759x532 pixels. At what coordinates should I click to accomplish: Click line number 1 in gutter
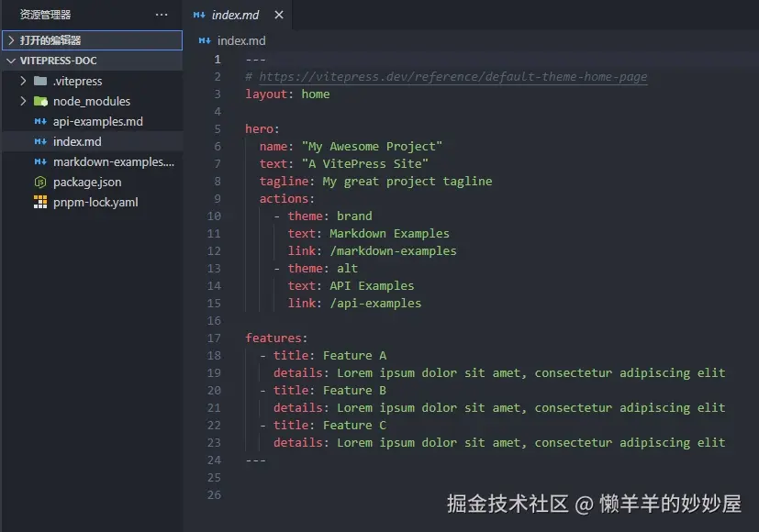click(218, 60)
